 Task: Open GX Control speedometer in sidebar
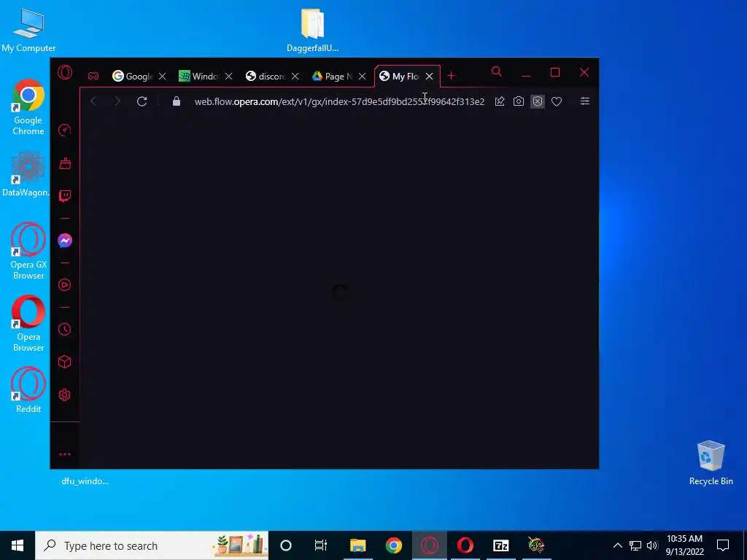click(65, 131)
